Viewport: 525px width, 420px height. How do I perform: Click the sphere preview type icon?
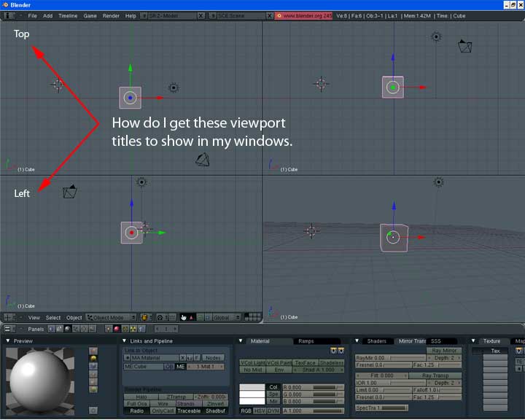93,359
